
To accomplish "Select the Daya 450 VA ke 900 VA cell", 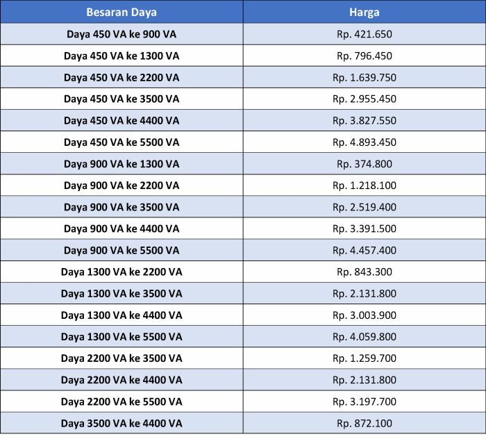I will pos(121,34).
